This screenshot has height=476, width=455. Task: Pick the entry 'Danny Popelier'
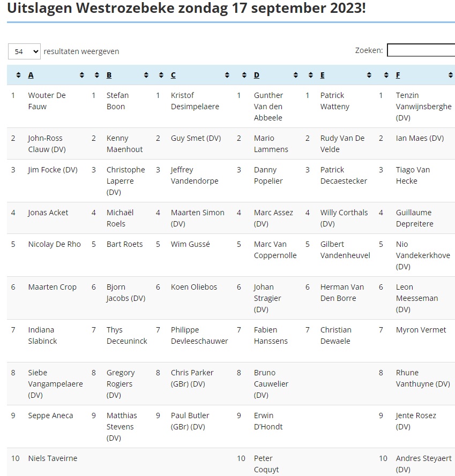tap(268, 175)
